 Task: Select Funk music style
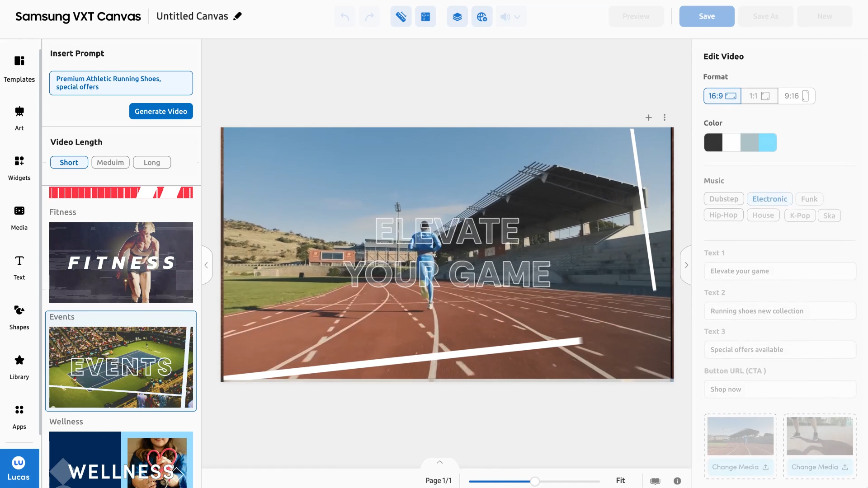click(x=809, y=199)
